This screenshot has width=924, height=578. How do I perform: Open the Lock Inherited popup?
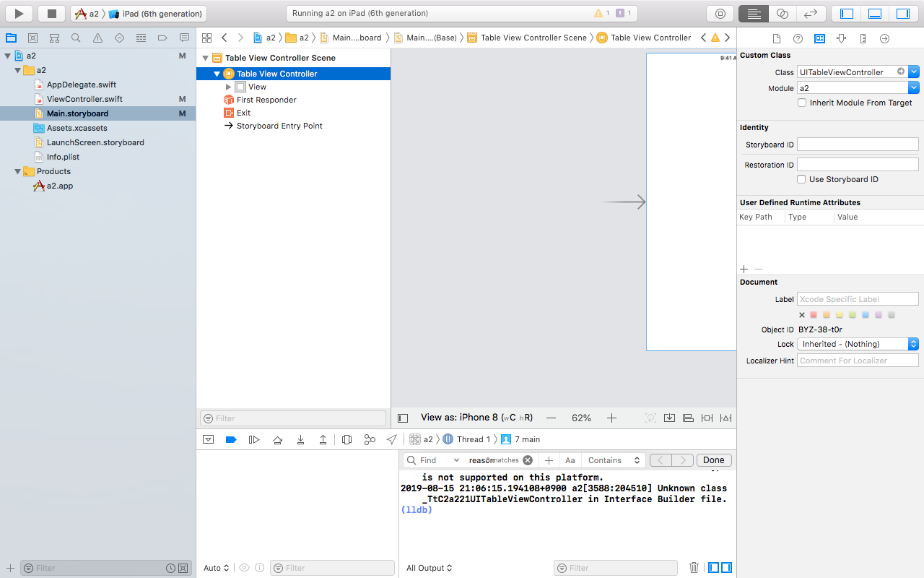[858, 344]
